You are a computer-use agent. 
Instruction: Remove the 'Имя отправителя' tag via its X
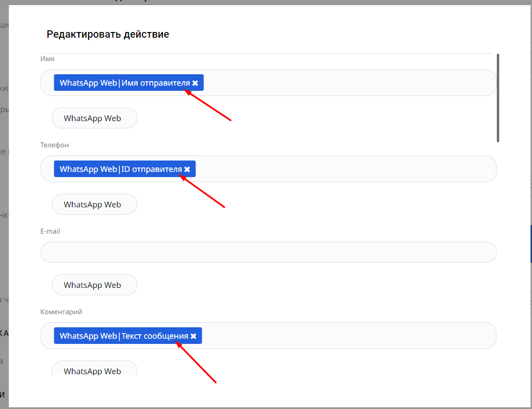point(195,83)
